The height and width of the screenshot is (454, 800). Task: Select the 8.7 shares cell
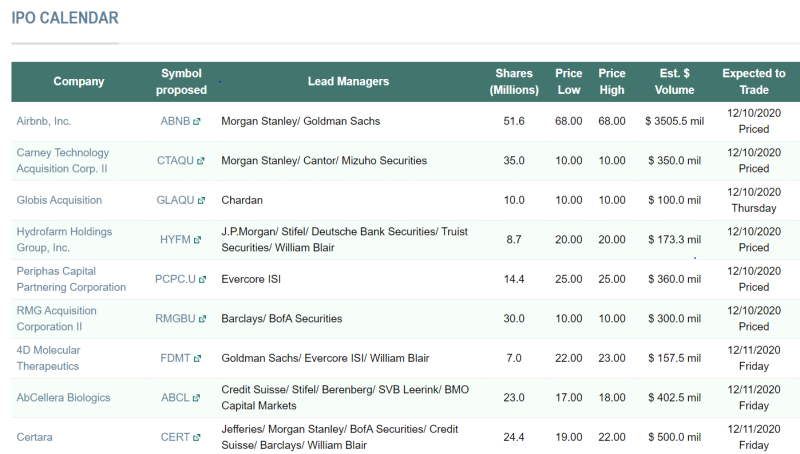tap(514, 240)
